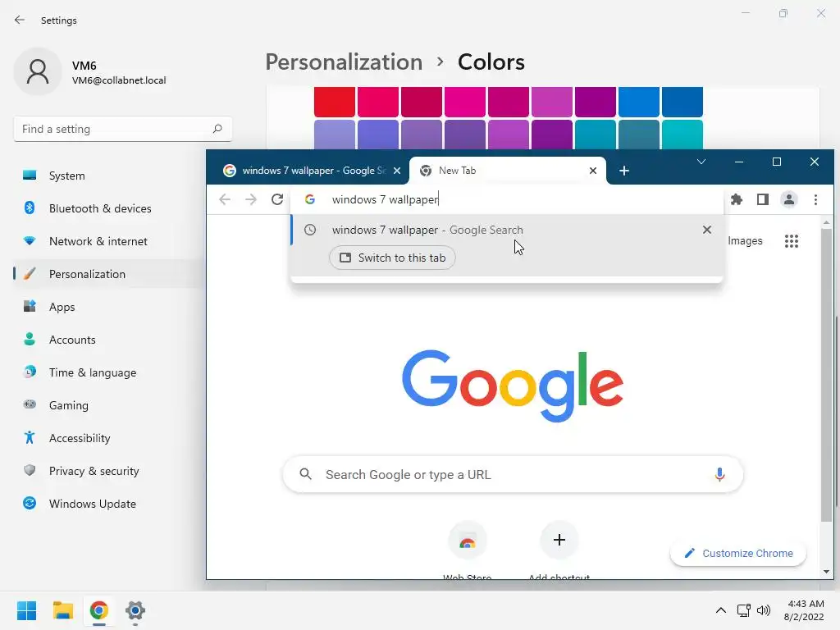Open the network tray icon

pos(743,610)
